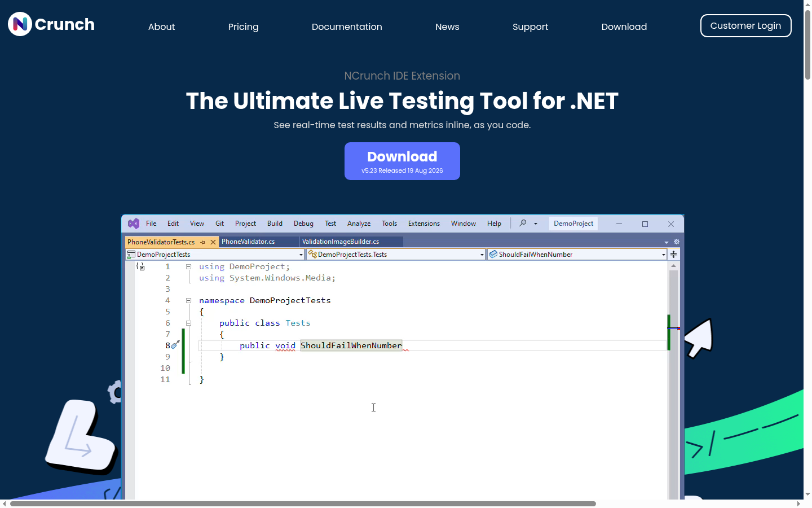Open the ShouldFailWhenNumber member dropdown

(x=577, y=255)
